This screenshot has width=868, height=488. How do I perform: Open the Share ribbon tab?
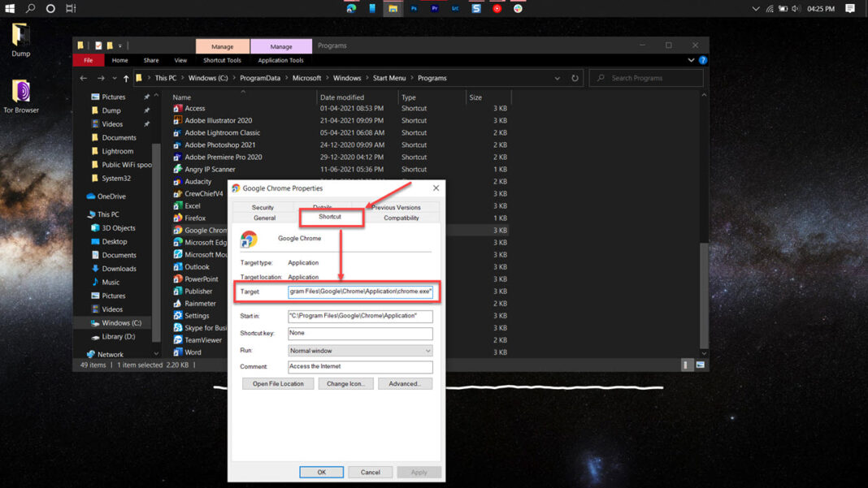150,59
